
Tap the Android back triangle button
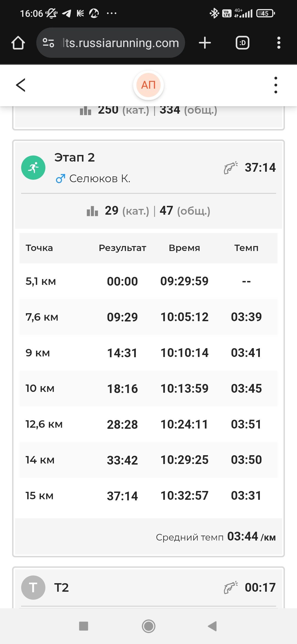pyautogui.click(x=212, y=626)
